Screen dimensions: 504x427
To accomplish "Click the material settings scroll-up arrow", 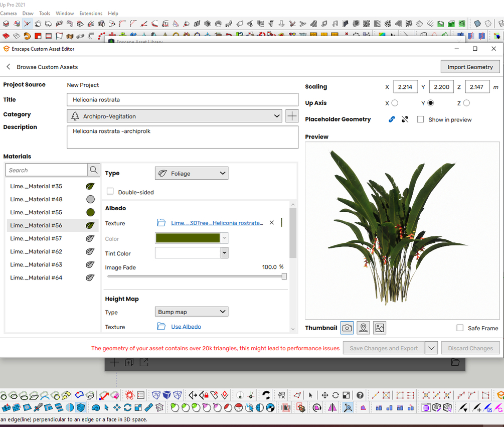I will [x=293, y=205].
